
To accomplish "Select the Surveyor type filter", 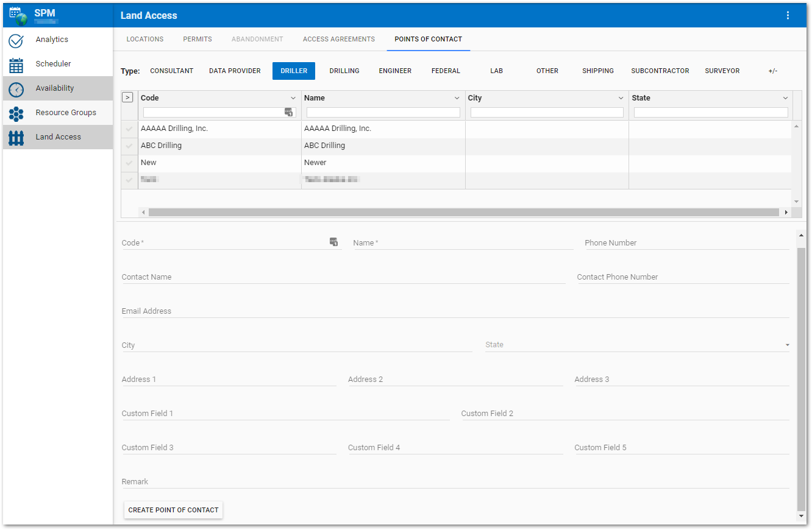I will pyautogui.click(x=722, y=71).
